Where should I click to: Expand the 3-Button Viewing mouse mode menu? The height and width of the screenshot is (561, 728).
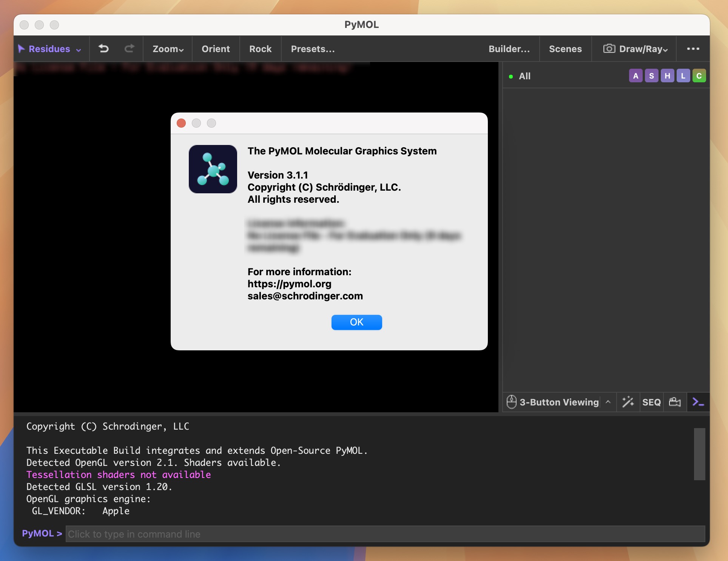[608, 402]
